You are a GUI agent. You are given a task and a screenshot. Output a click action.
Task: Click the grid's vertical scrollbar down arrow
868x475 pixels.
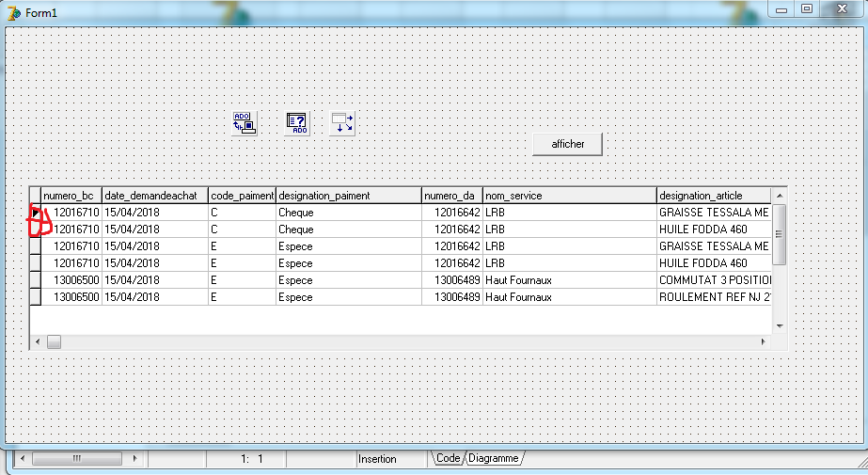(x=778, y=325)
